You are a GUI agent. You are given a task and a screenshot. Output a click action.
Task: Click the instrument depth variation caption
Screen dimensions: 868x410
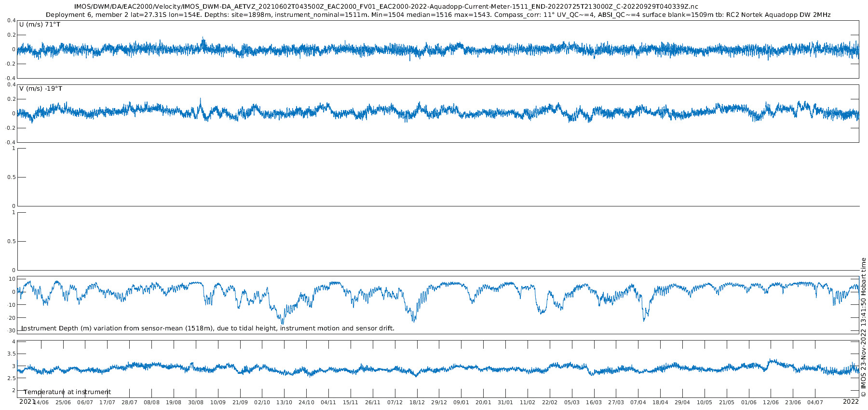tap(208, 328)
